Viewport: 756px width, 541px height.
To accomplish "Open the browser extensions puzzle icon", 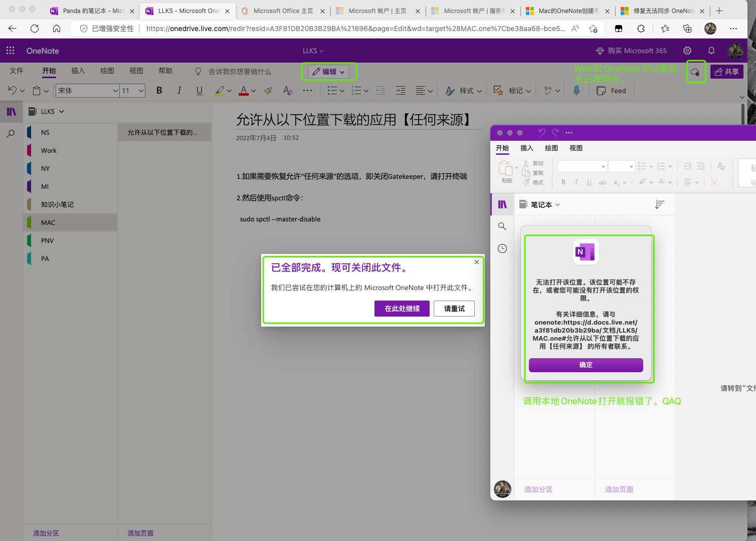I will pos(641,29).
